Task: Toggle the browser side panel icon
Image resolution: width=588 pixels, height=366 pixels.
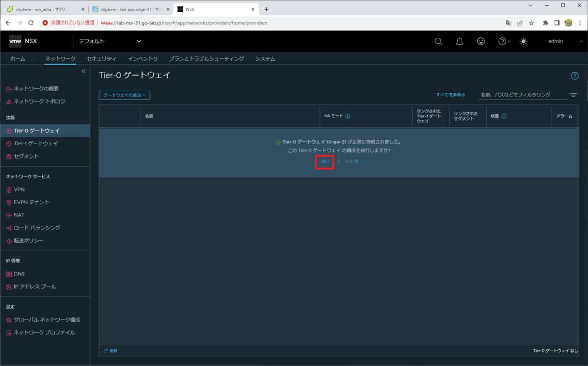Action: [x=557, y=23]
